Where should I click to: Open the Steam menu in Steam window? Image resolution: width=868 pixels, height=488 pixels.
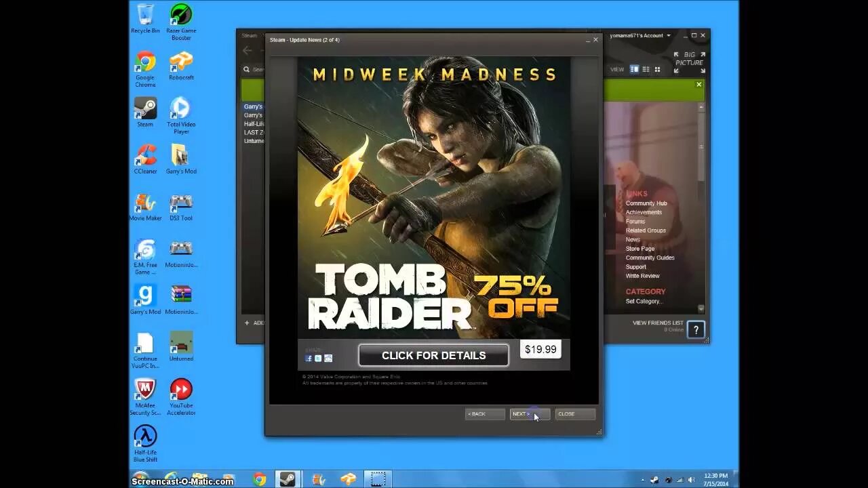click(250, 36)
